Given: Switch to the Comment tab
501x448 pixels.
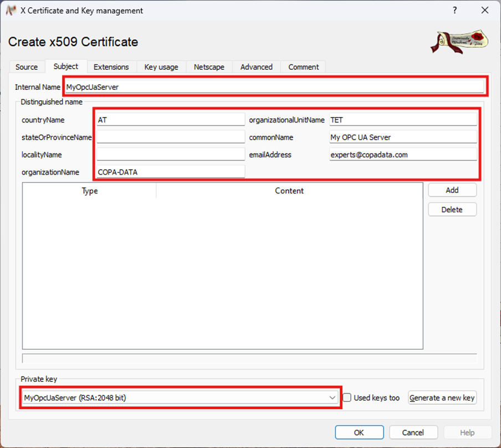Looking at the screenshot, I should point(303,67).
